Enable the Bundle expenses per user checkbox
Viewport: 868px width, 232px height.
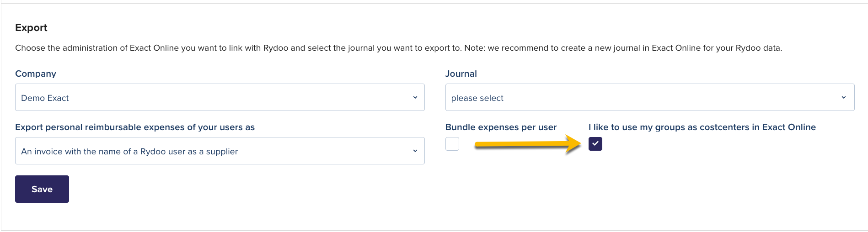(452, 144)
